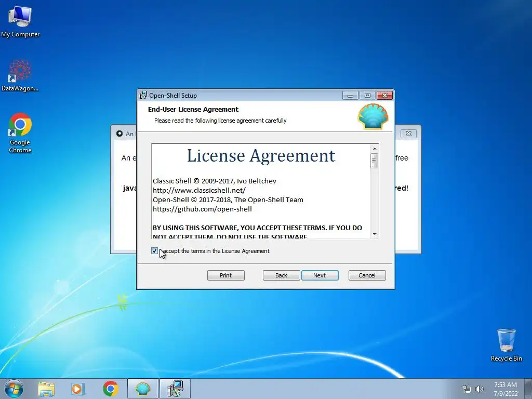Click the License Agreement heading text
Image resolution: width=532 pixels, height=399 pixels.
(x=261, y=155)
